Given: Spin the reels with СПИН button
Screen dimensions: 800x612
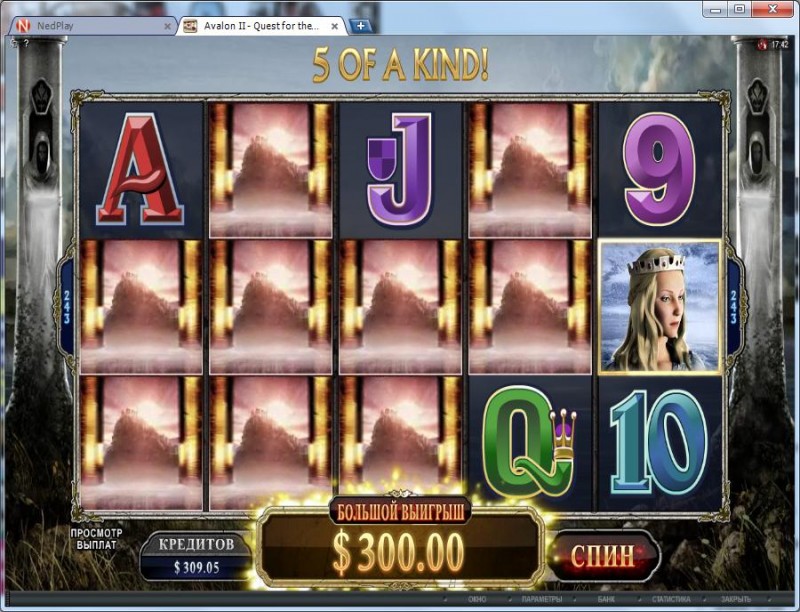Looking at the screenshot, I should point(603,555).
